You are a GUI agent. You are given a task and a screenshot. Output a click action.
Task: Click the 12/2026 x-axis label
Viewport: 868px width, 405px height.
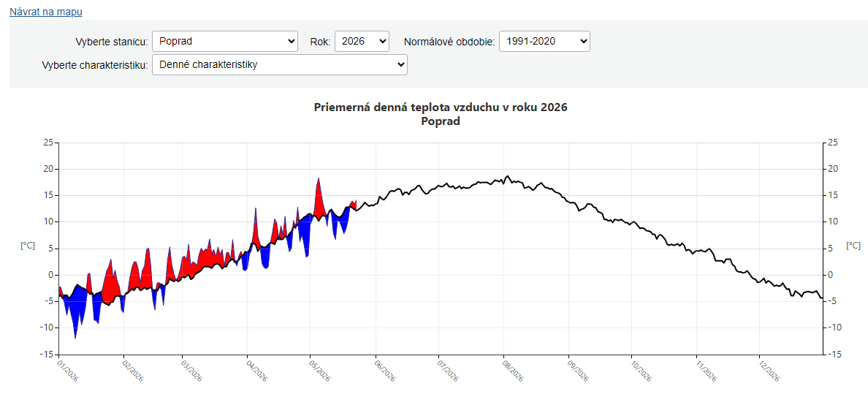click(x=771, y=369)
